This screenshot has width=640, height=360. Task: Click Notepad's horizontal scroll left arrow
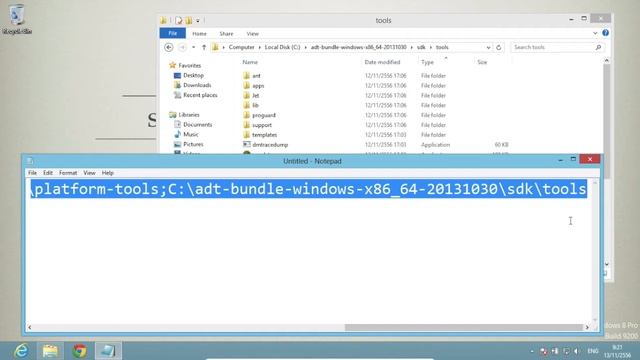(29, 327)
